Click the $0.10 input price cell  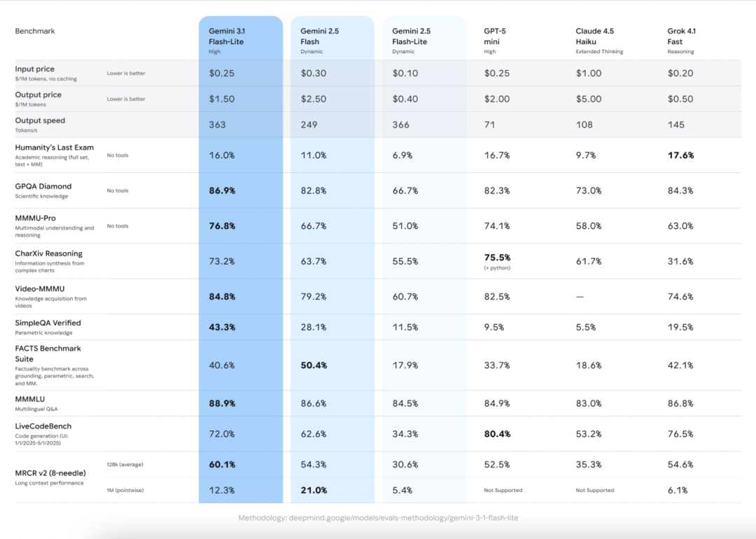tap(405, 73)
